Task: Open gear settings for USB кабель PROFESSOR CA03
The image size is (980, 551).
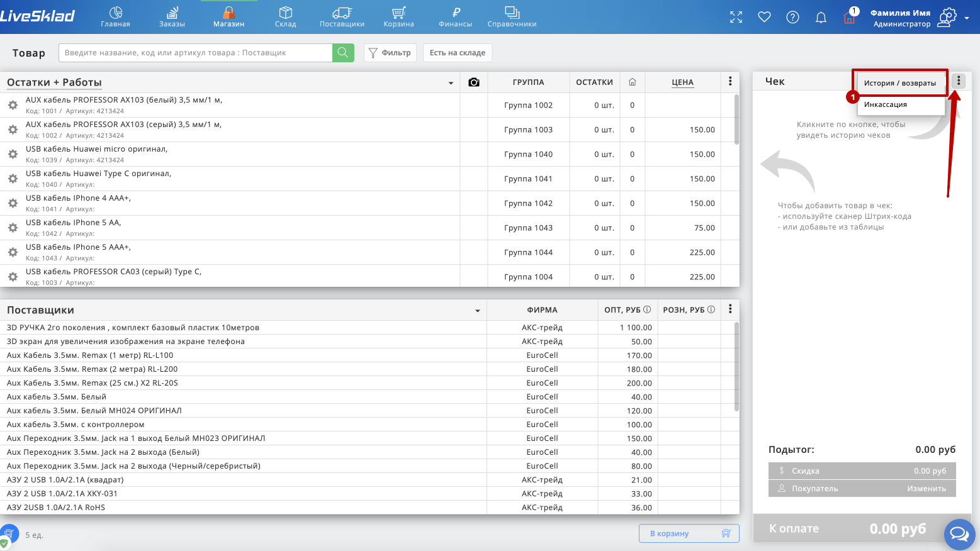Action: click(13, 277)
